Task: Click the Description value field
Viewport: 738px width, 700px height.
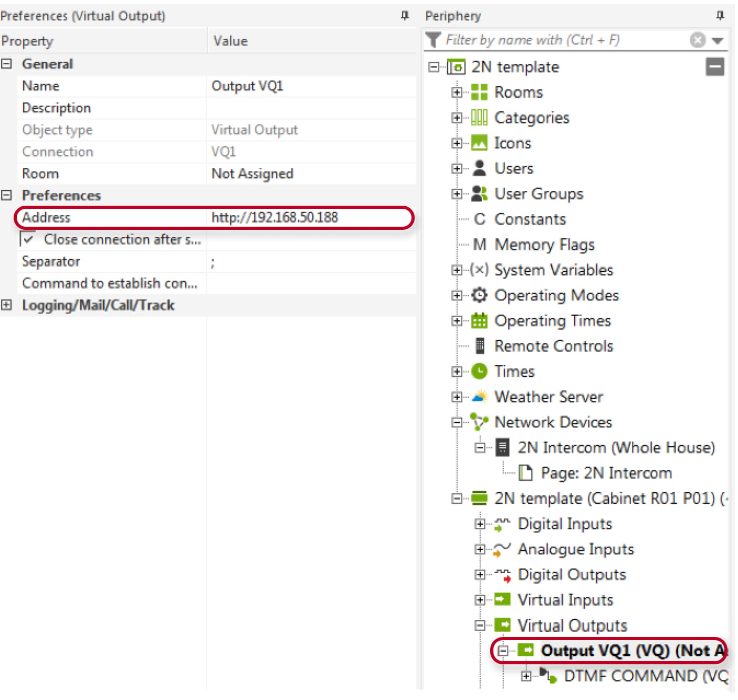Action: pyautogui.click(x=311, y=108)
